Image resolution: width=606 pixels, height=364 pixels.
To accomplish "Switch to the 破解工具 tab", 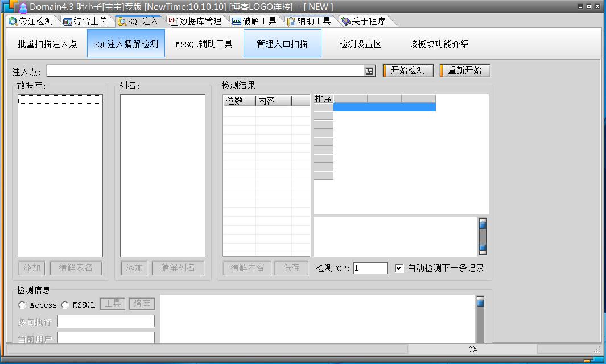I will 254,21.
